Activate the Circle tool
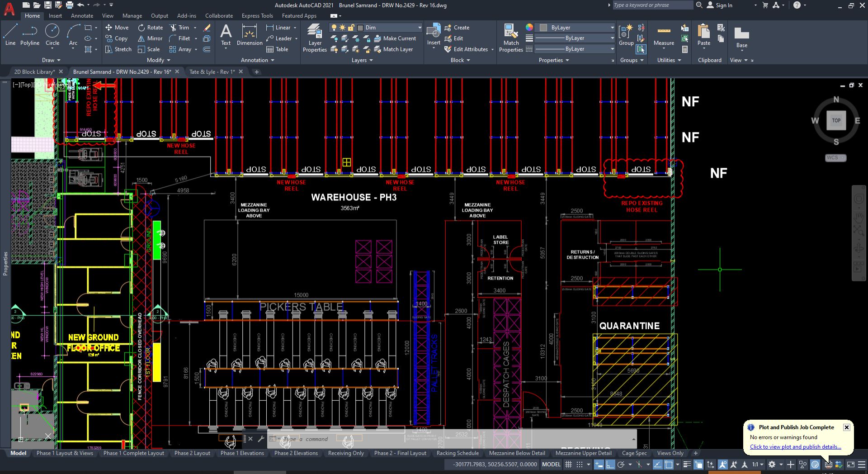This screenshot has width=868, height=474. tap(52, 36)
